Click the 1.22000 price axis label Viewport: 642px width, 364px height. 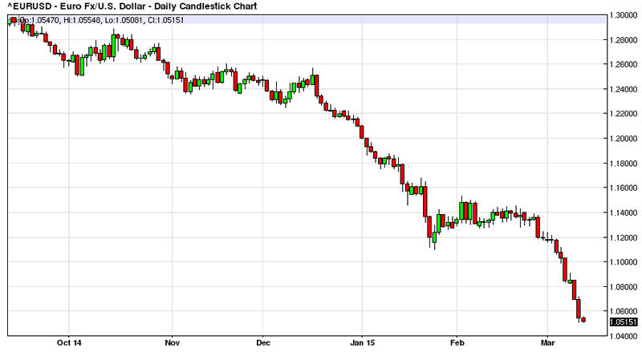tap(624, 114)
